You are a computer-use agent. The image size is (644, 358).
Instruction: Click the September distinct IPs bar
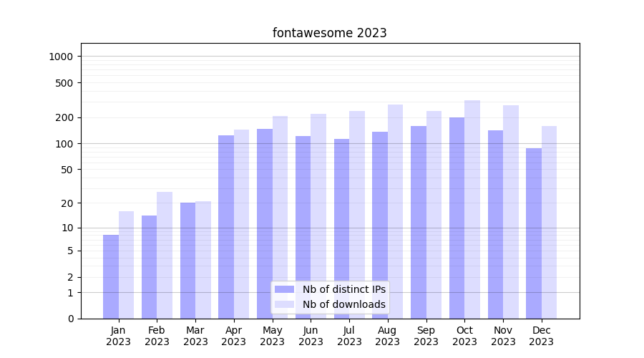pyautogui.click(x=419, y=222)
